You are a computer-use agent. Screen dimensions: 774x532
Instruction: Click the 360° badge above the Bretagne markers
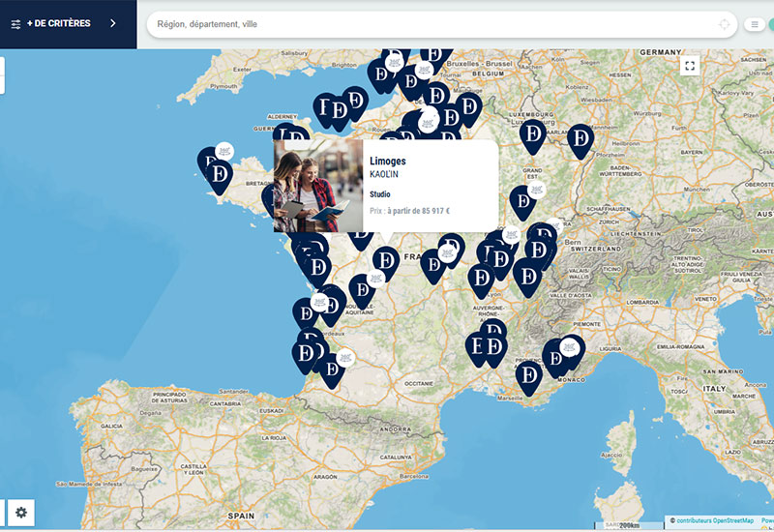tap(224, 151)
